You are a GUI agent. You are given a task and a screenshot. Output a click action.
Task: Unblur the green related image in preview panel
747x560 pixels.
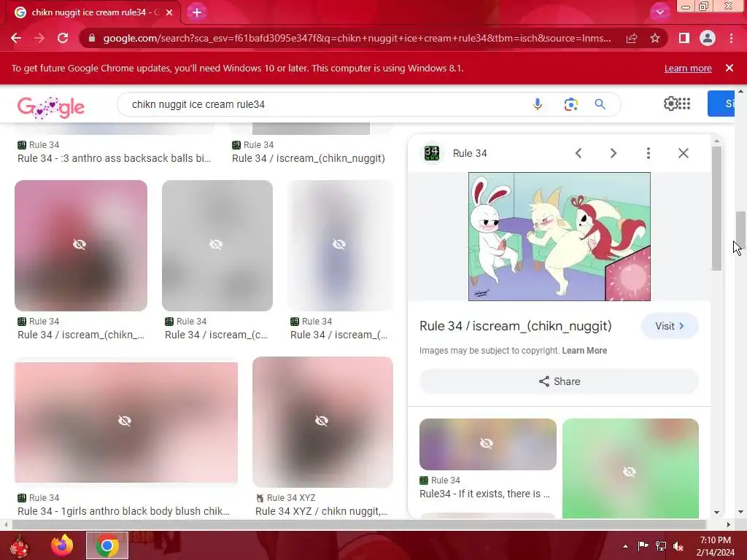point(630,469)
